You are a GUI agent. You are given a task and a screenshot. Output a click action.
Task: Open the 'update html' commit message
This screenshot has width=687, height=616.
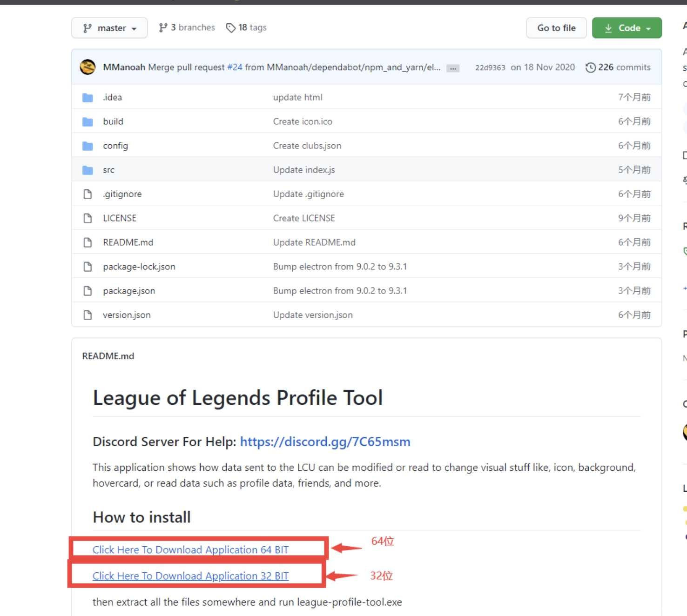(x=297, y=97)
